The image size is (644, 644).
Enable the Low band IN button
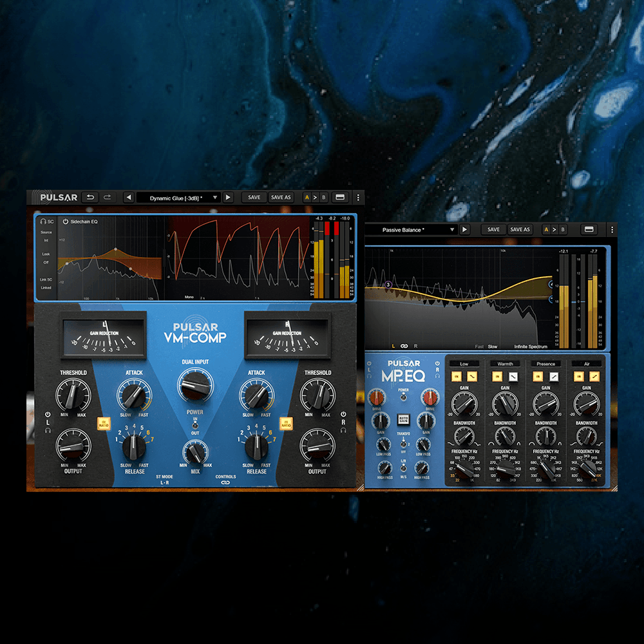(x=457, y=376)
